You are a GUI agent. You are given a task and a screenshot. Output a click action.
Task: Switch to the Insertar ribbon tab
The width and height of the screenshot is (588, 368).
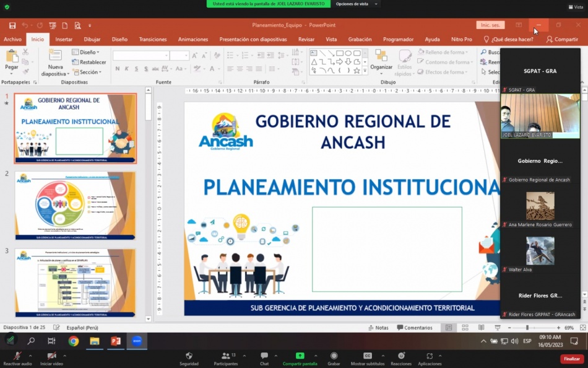pyautogui.click(x=64, y=39)
